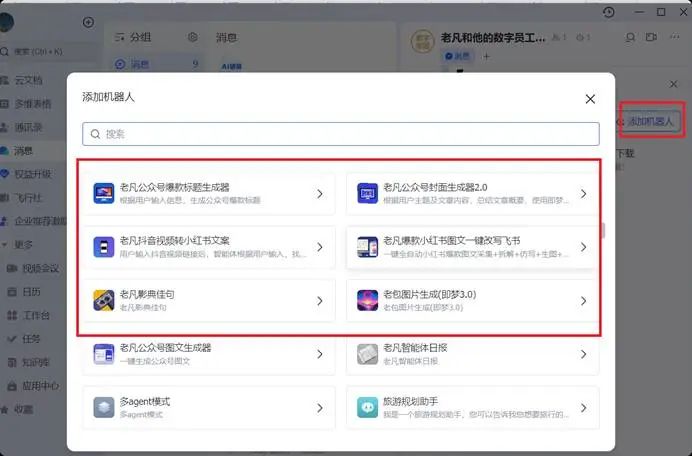The image size is (692, 456).
Task: Click the dialog's vertical scrollbar thumb
Action: pos(603,230)
